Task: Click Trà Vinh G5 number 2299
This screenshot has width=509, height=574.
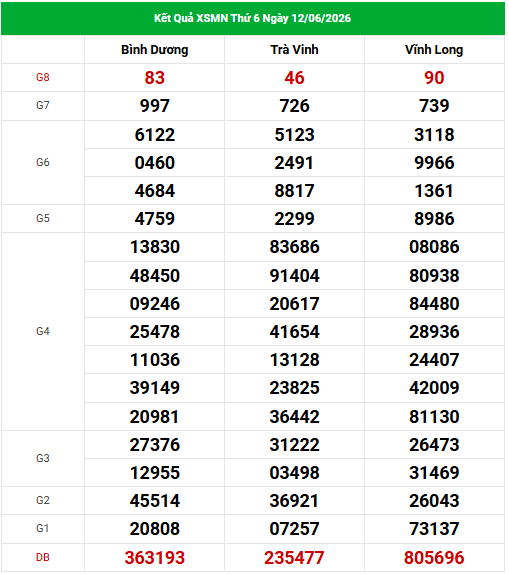Action: [x=294, y=219]
